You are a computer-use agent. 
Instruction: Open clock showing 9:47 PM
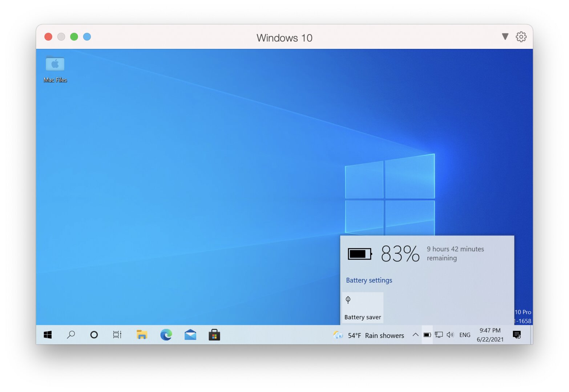(490, 335)
